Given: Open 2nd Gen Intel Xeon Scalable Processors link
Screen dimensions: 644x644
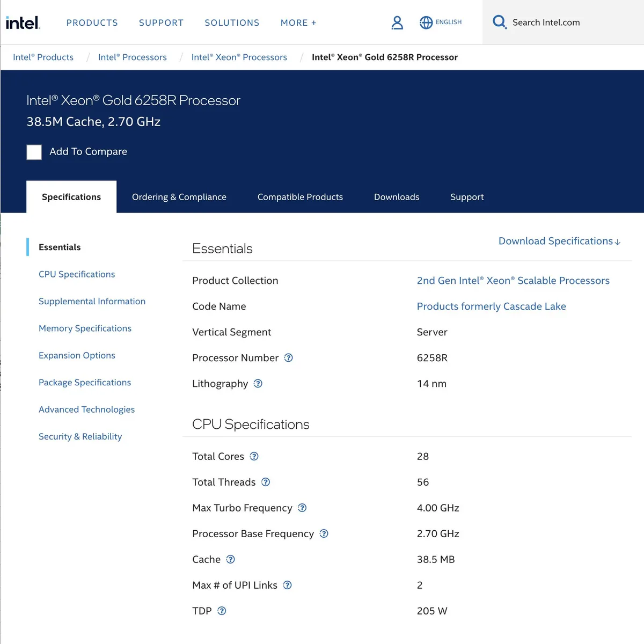Looking at the screenshot, I should [x=513, y=281].
